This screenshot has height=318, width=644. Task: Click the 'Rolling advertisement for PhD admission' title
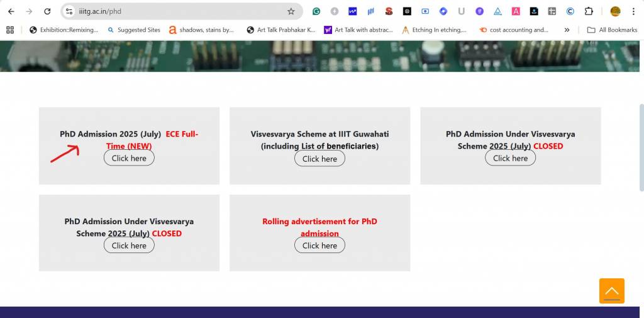(x=319, y=227)
